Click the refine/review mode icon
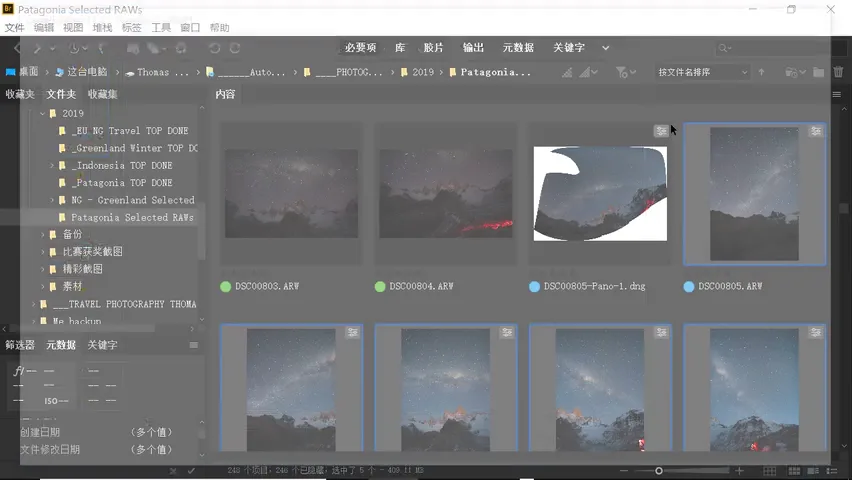 153,48
